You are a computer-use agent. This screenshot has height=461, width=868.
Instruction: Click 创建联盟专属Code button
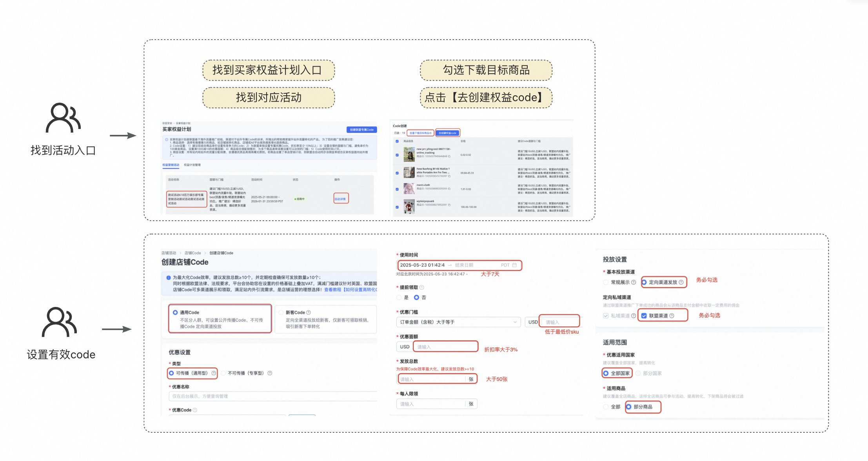[361, 130]
